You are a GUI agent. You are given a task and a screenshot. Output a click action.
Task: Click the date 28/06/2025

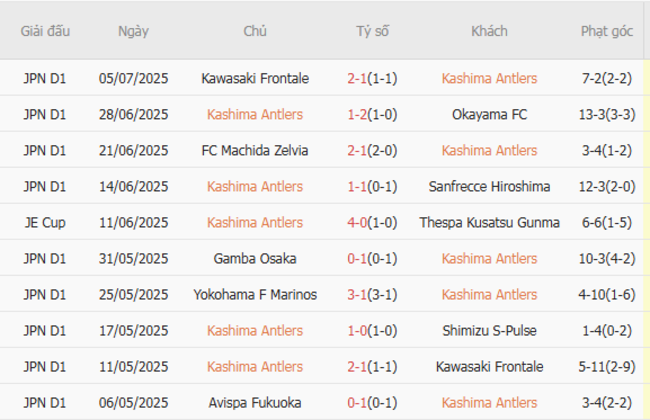(133, 114)
